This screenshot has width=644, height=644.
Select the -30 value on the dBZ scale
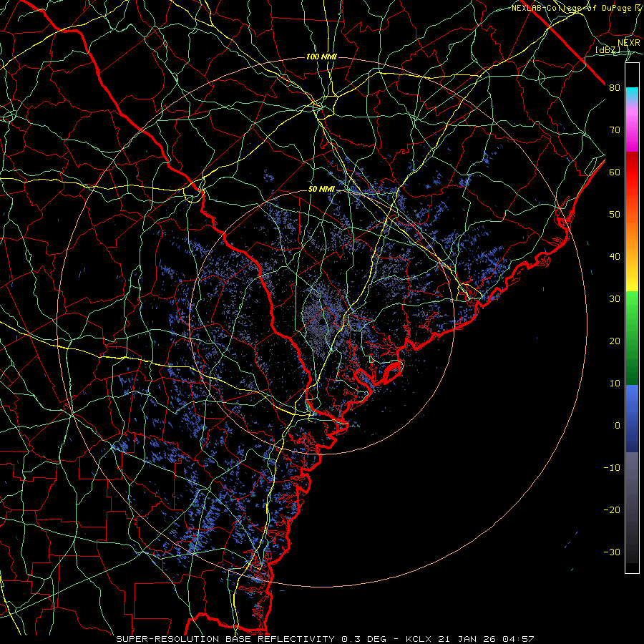click(x=612, y=552)
